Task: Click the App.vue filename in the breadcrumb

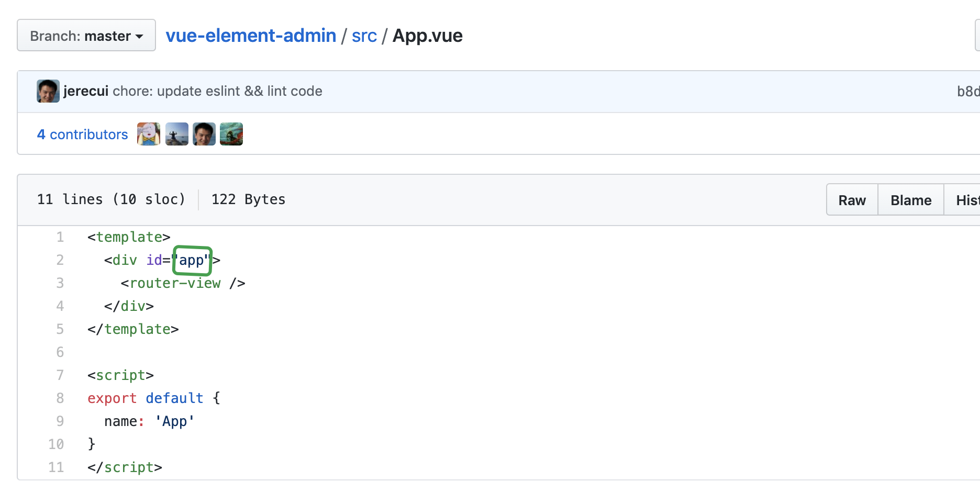Action: [x=427, y=35]
